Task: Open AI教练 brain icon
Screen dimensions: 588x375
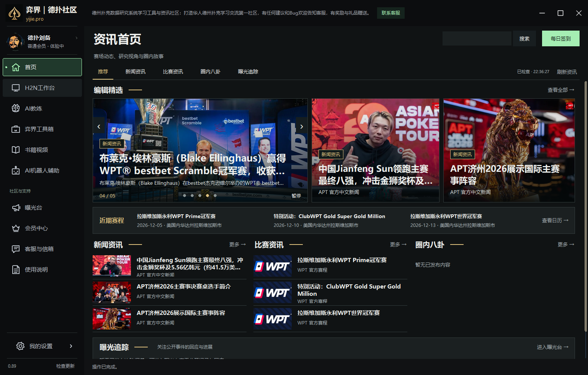Action: click(x=16, y=109)
